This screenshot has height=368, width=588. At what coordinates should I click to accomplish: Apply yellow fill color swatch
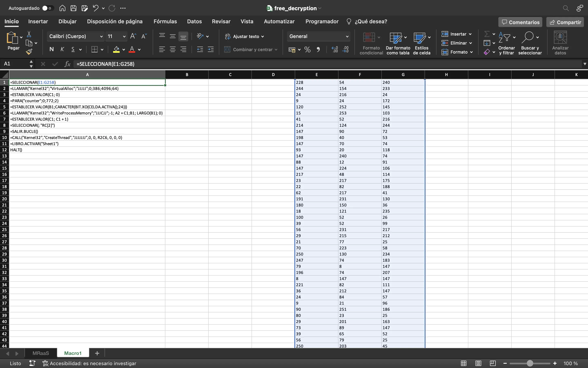tap(116, 50)
